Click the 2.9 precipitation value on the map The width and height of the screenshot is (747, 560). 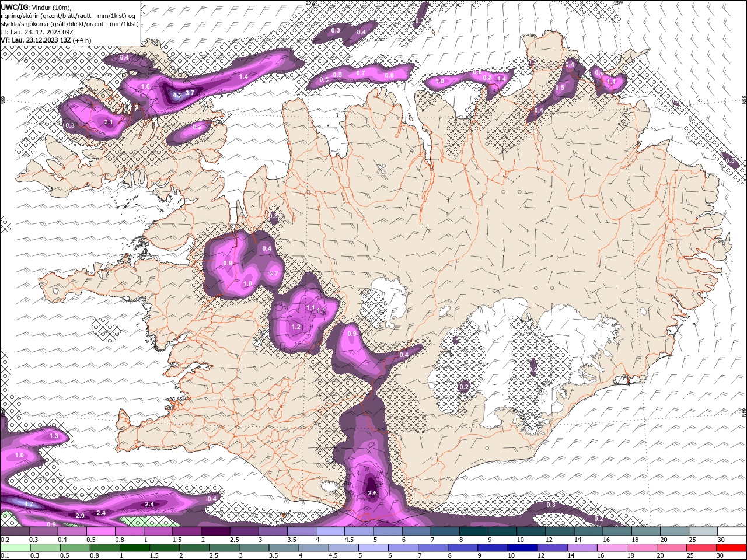point(80,516)
